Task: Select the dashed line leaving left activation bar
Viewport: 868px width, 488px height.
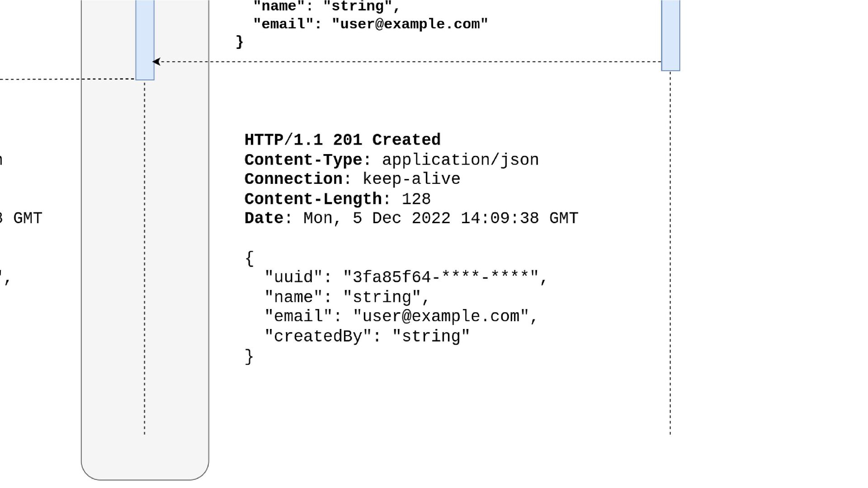Action: (x=68, y=80)
